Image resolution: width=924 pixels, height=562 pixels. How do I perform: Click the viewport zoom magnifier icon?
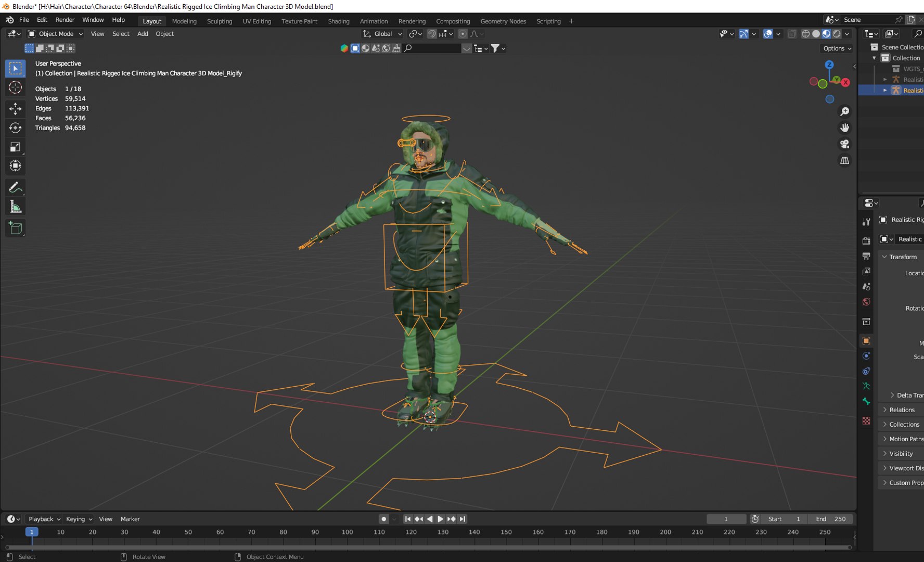point(844,111)
